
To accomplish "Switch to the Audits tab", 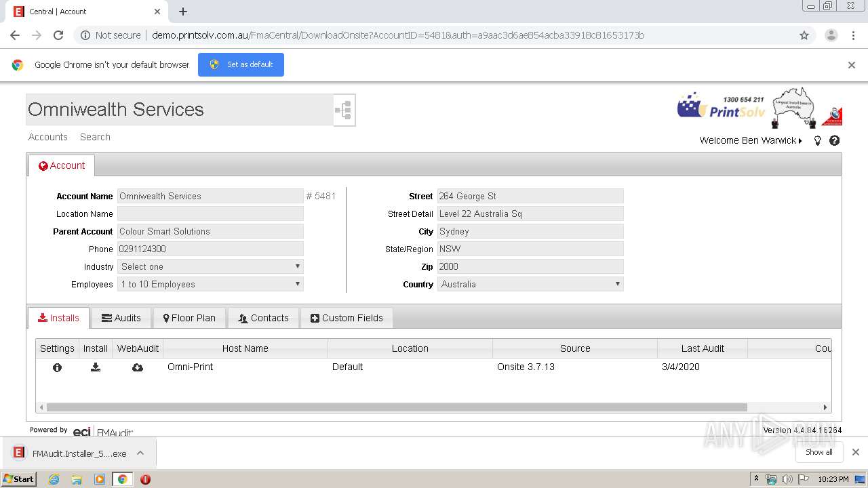I will pyautogui.click(x=121, y=318).
